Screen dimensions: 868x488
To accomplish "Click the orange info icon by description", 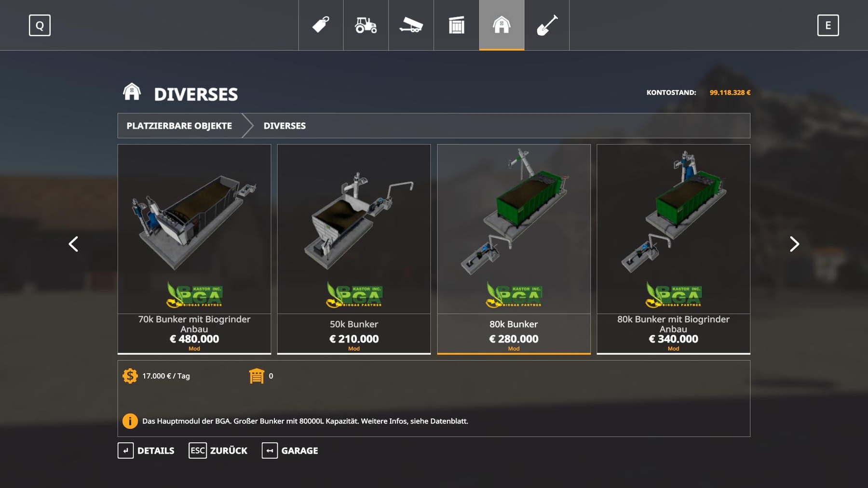I will coord(130,421).
